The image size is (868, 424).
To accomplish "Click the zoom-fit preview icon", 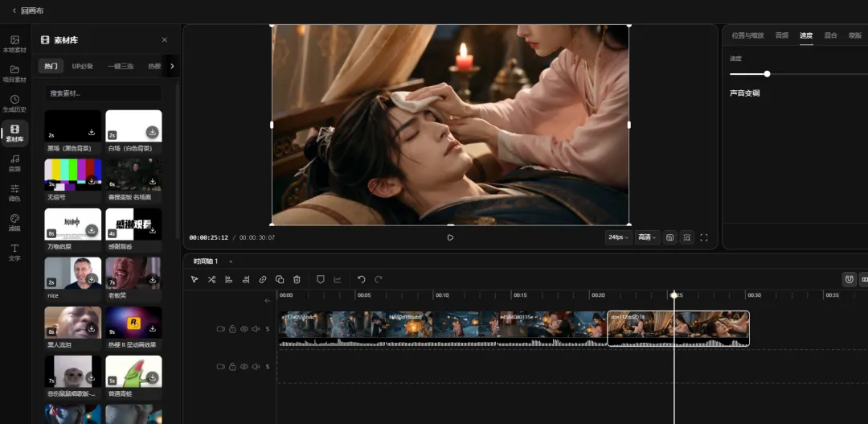I will [x=687, y=237].
